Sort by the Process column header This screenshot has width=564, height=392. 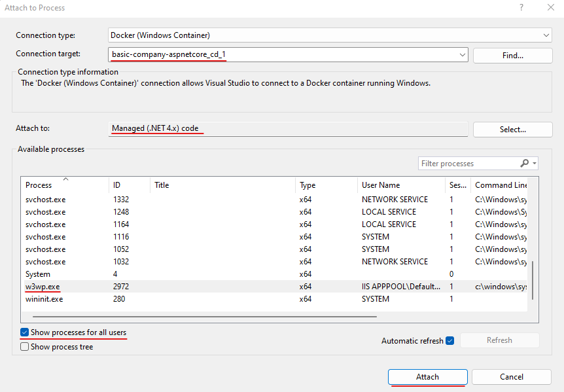pos(65,185)
